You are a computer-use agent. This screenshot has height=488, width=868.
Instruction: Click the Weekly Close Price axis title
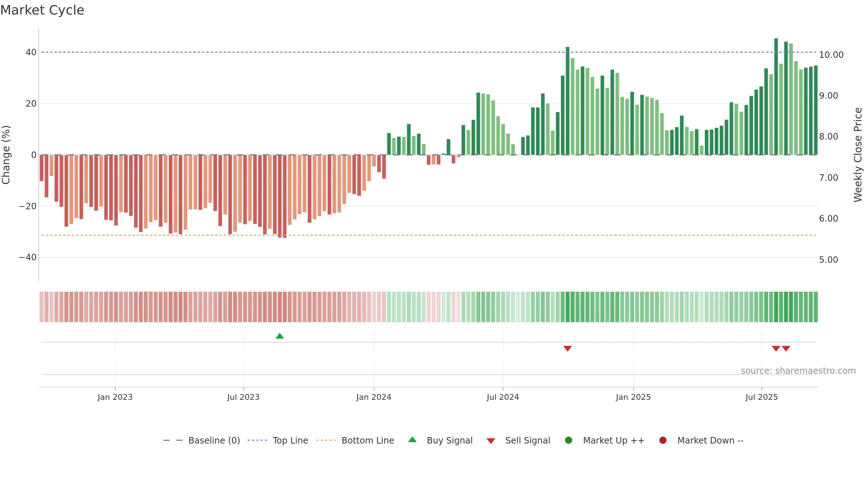click(x=858, y=155)
